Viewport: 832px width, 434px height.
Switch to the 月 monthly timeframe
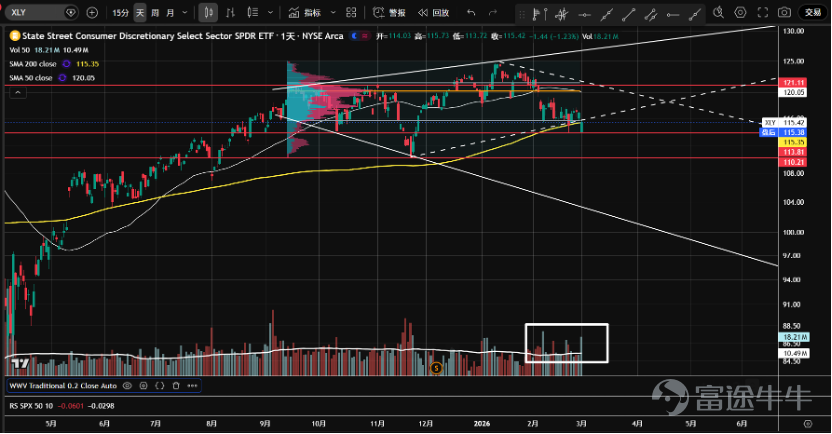(170, 12)
